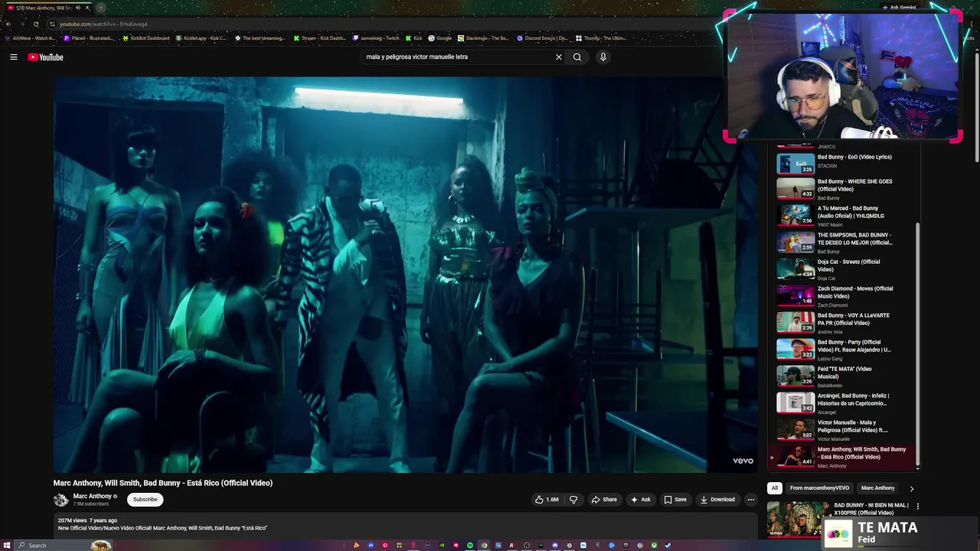Play Feid "TE MATA" video
The height and width of the screenshot is (551, 980).
coord(841,377)
